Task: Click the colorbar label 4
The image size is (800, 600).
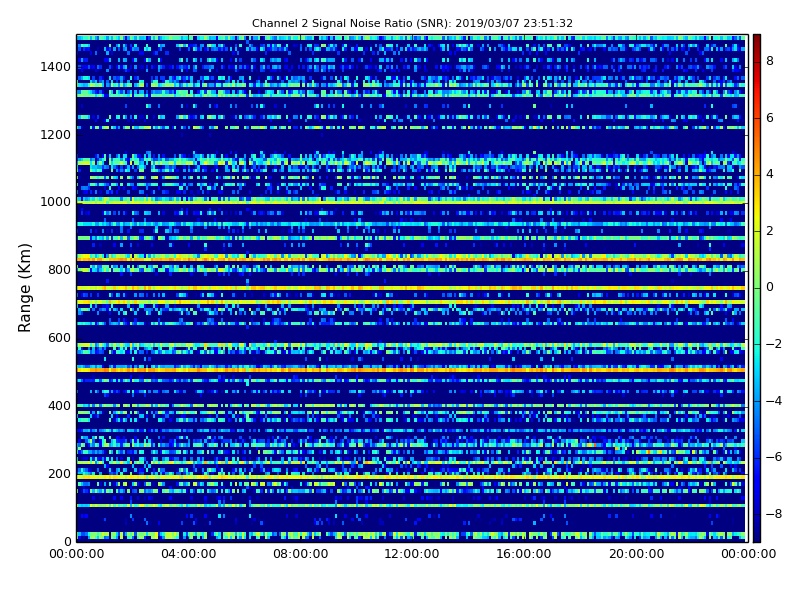Action: 770,174
